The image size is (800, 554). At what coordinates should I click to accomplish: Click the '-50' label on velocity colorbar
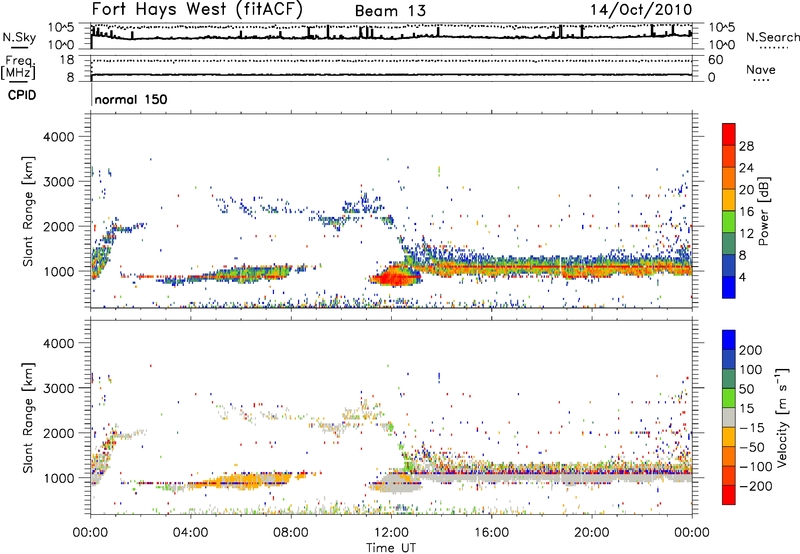pyautogui.click(x=752, y=447)
